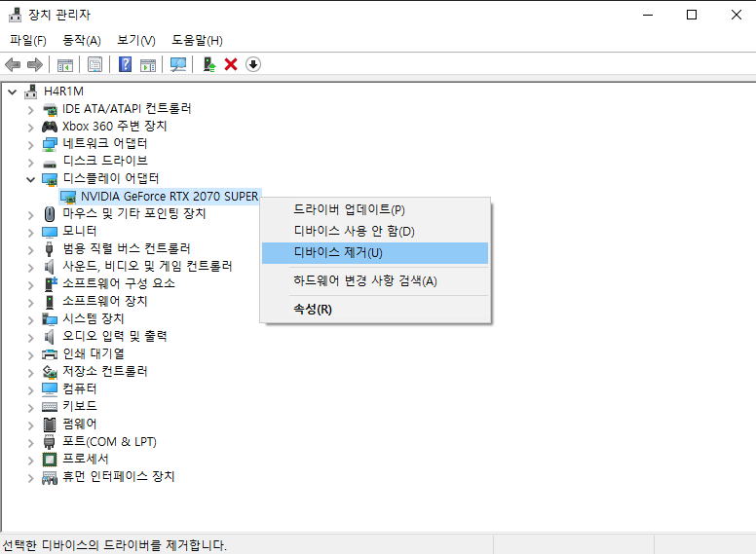Click the print queue printer icon
Viewport: 756px width, 554px height.
[x=50, y=354]
